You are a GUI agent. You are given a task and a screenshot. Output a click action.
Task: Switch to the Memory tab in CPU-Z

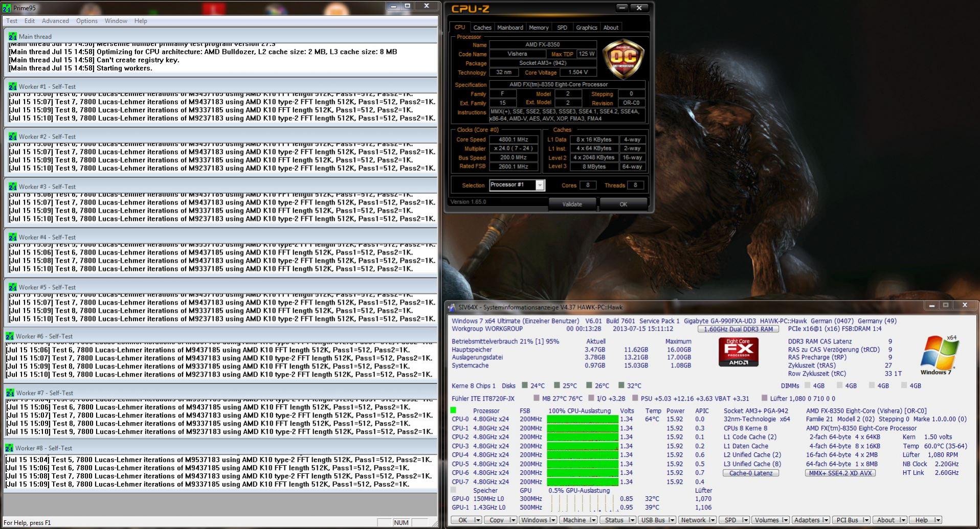539,28
